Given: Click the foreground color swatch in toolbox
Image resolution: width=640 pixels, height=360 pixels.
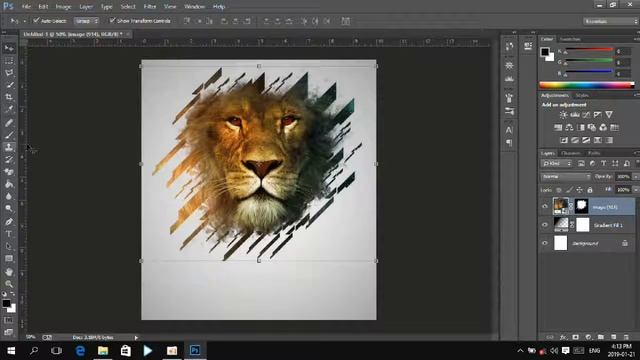Looking at the screenshot, I should pyautogui.click(x=6, y=303).
